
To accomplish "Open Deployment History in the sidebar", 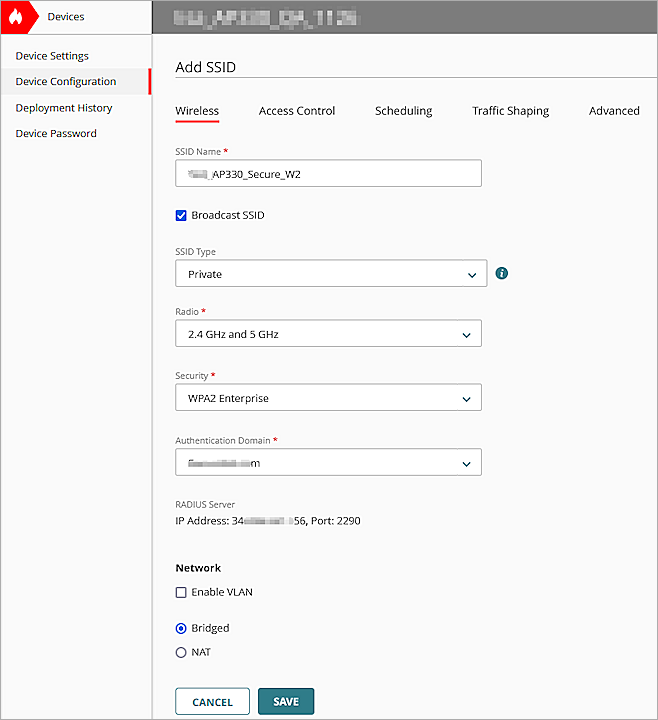I will pyautogui.click(x=64, y=108).
